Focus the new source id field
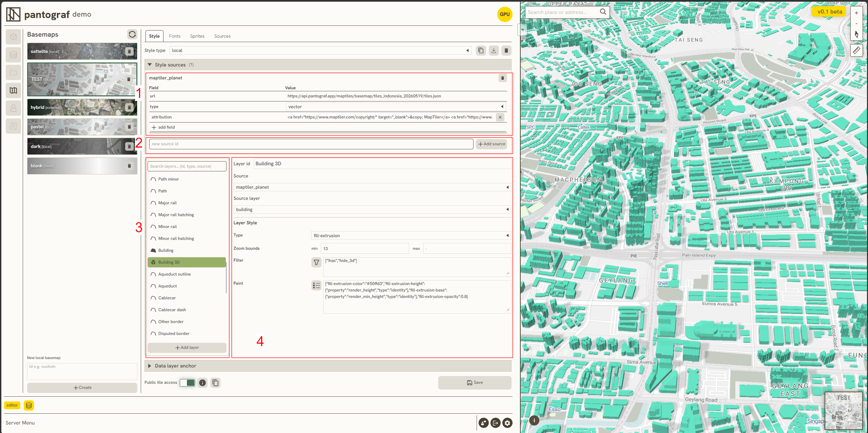Image resolution: width=868 pixels, height=433 pixels. (x=311, y=144)
